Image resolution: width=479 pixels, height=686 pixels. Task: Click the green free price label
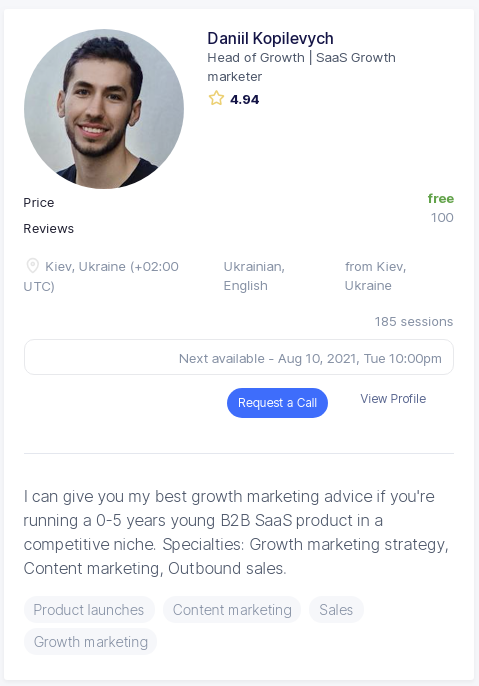pyautogui.click(x=441, y=198)
